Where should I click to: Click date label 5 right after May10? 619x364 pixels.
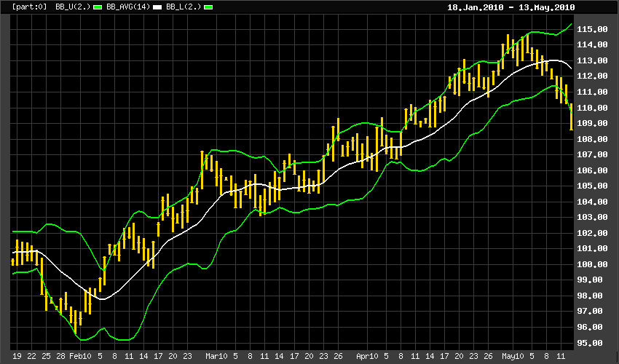pos(532,357)
